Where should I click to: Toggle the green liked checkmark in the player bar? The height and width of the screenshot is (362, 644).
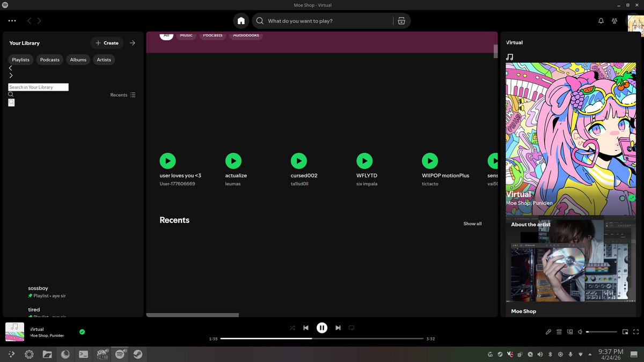(82, 332)
